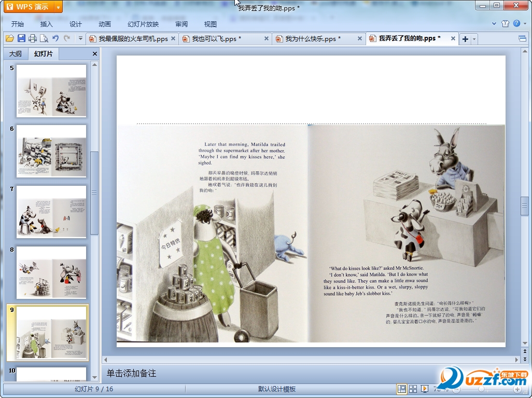Viewport: 532px width, 398px height.
Task: Redo the last action
Action: pyautogui.click(x=67, y=38)
